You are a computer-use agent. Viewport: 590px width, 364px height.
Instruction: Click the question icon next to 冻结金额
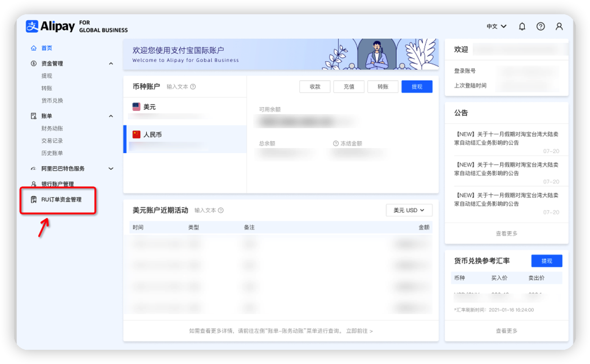(336, 143)
